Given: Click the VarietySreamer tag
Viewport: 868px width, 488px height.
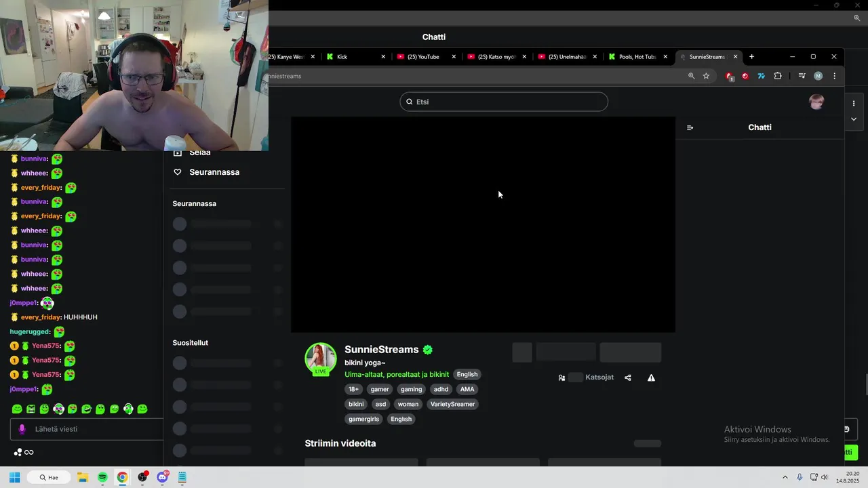Looking at the screenshot, I should coord(452,405).
